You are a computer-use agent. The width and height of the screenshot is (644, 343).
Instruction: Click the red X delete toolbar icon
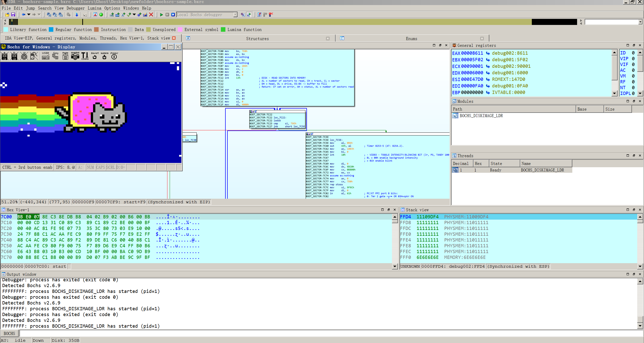[x=151, y=15]
